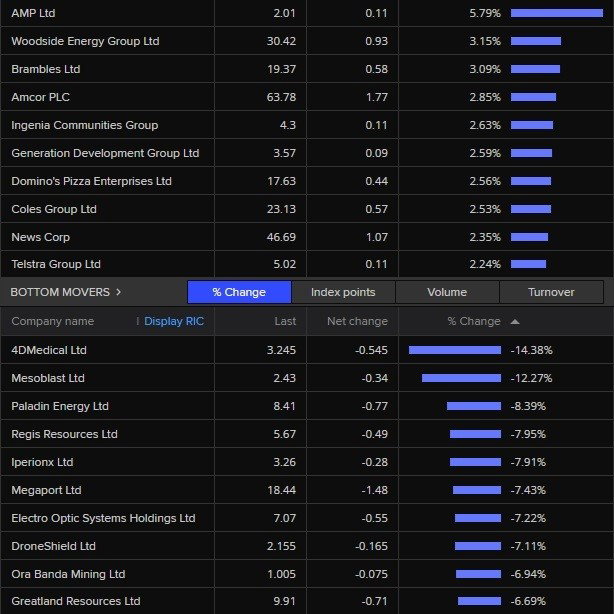
Task: Open Ora Banda Mining Ltd entry
Action: tap(68, 574)
